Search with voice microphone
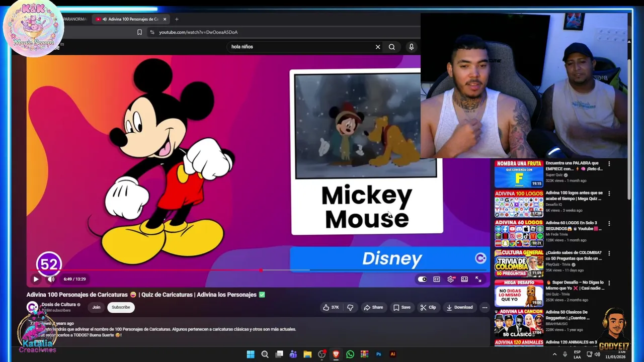The image size is (644, 362). pos(412,47)
